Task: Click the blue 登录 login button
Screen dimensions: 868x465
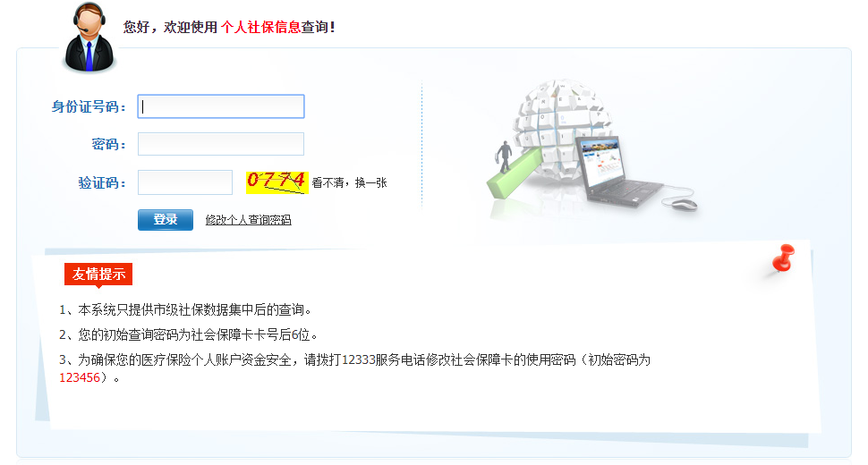Action: coord(166,219)
